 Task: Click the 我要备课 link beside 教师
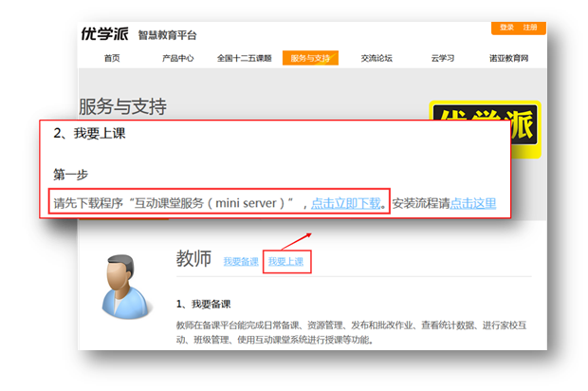tap(240, 261)
